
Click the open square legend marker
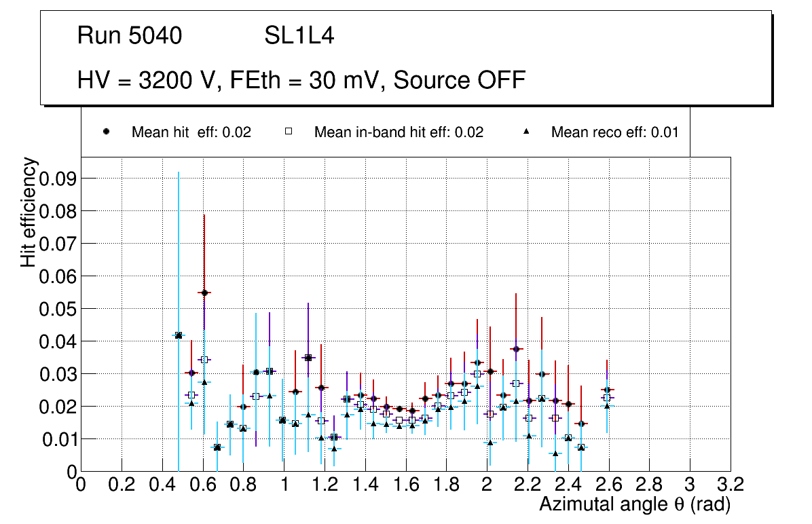click(x=289, y=132)
